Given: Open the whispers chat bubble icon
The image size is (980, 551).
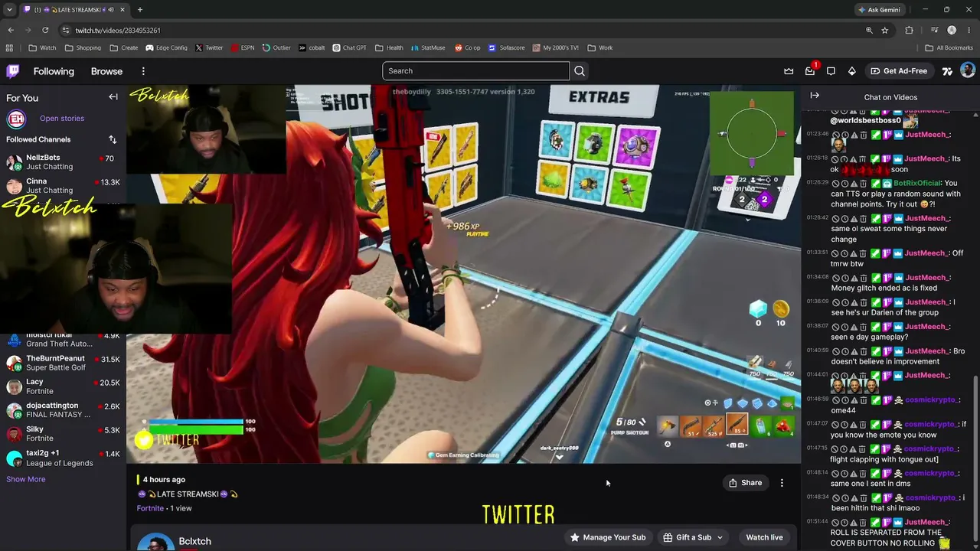Looking at the screenshot, I should tap(831, 71).
